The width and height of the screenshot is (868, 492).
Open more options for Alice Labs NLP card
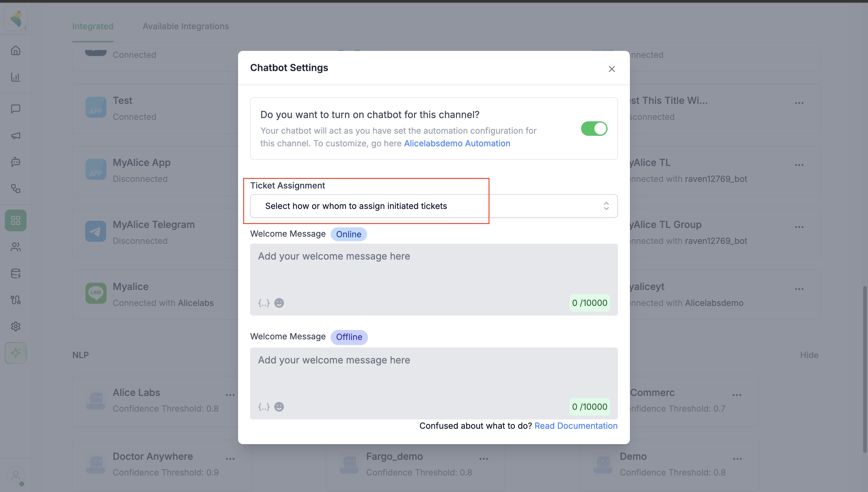(230, 395)
